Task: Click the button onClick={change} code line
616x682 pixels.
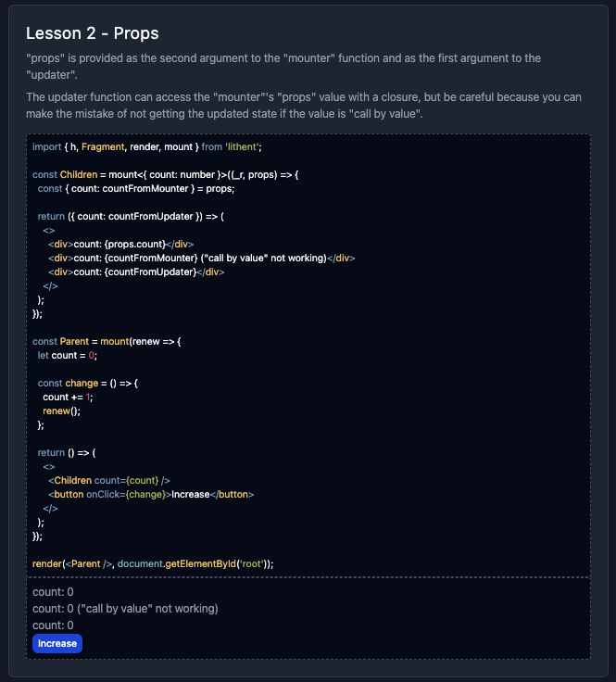Action: pyautogui.click(x=151, y=495)
